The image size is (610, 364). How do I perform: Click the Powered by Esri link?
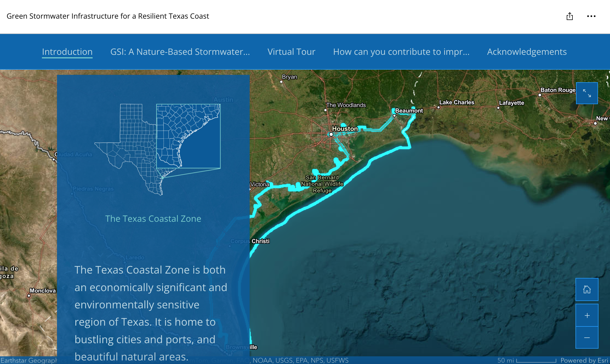click(584, 360)
